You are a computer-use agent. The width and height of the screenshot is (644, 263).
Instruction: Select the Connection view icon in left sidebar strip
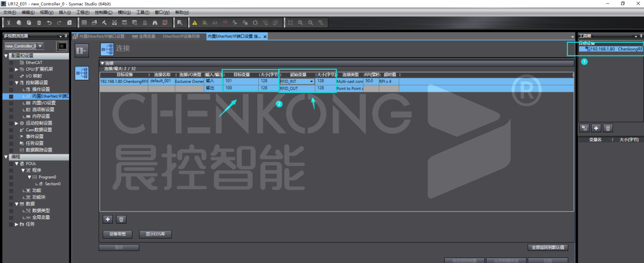click(x=81, y=73)
